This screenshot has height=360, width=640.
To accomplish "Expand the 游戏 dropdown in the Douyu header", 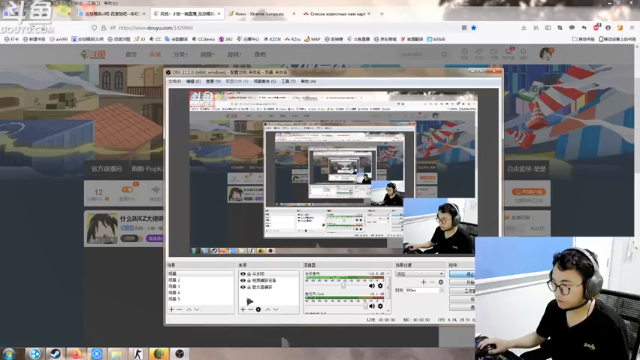I will (x=234, y=54).
